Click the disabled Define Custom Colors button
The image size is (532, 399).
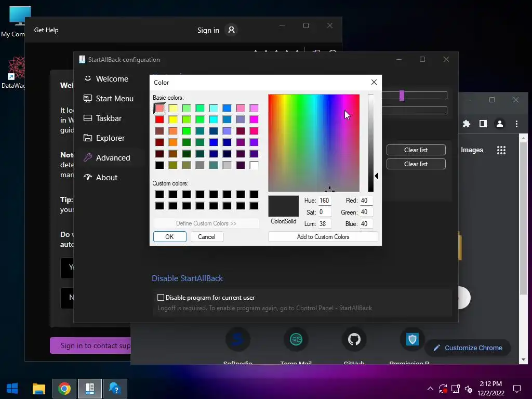coord(206,223)
